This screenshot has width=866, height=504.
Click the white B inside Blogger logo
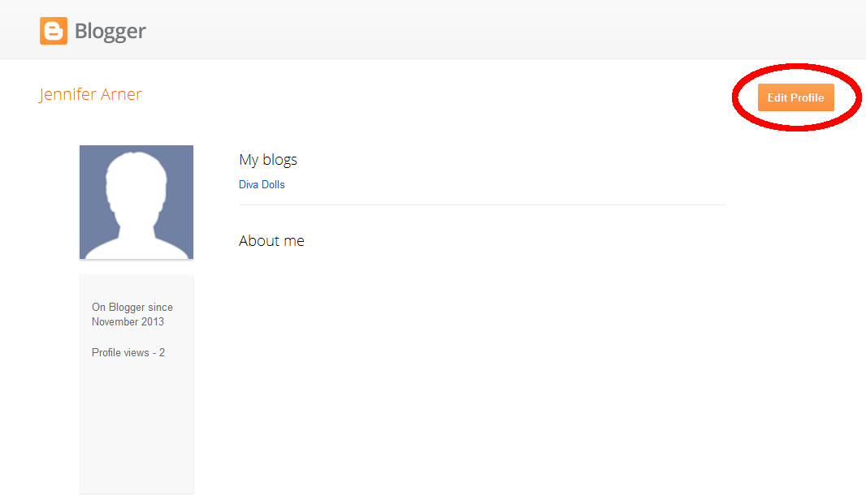[x=54, y=32]
